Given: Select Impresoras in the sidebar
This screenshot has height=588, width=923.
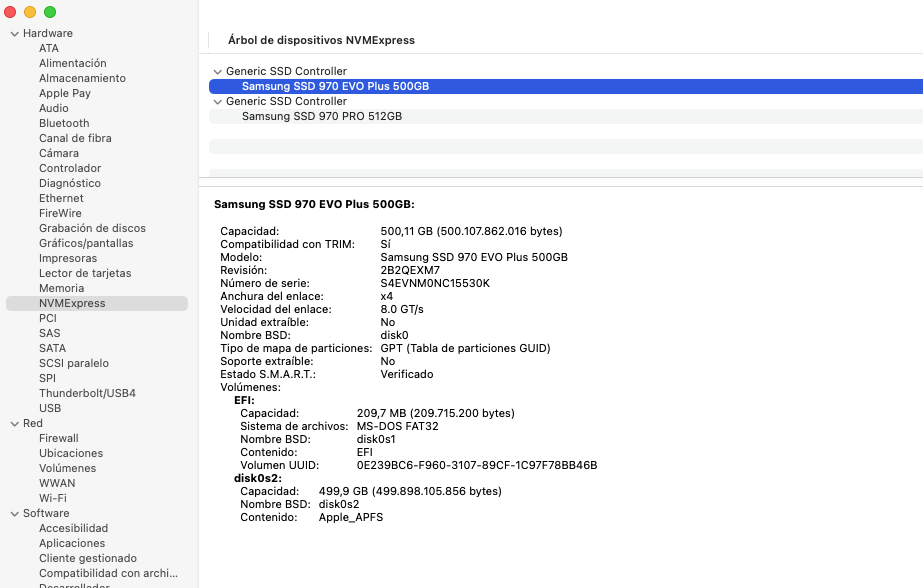Looking at the screenshot, I should pos(68,258).
